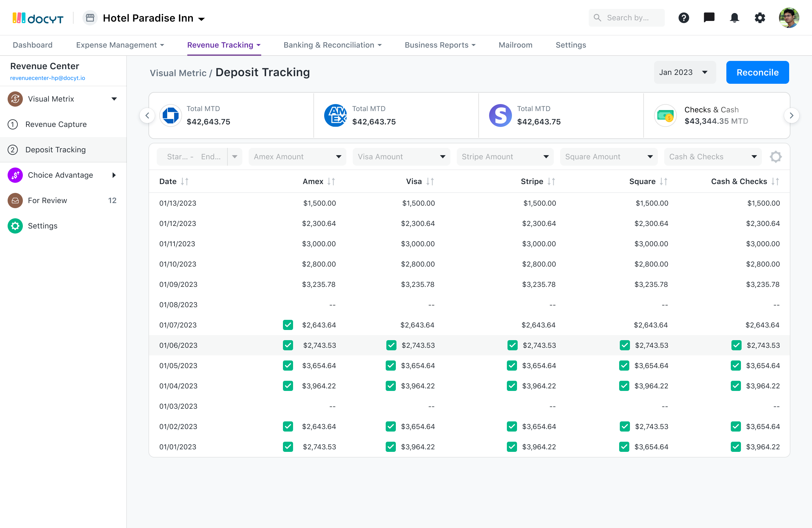Open the Docyt help icon

684,17
